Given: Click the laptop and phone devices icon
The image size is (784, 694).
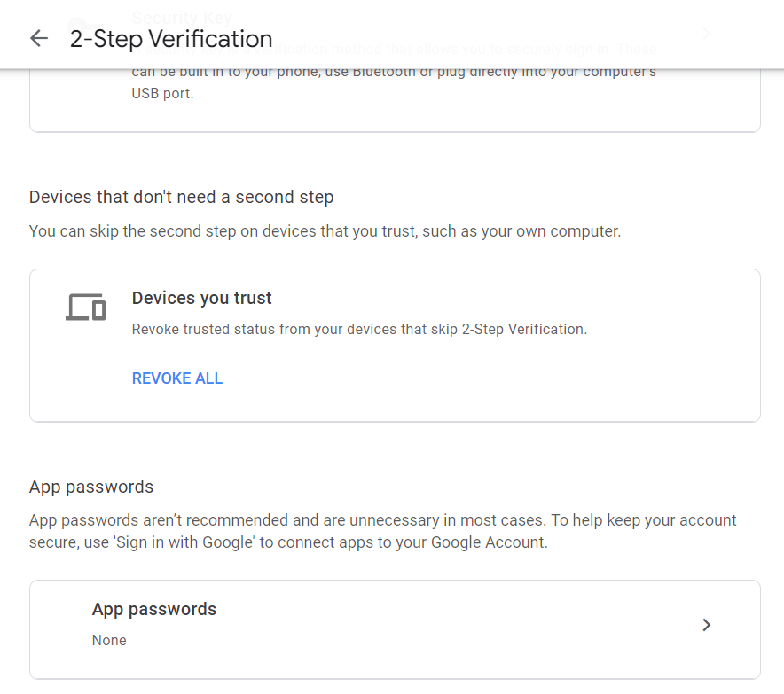Looking at the screenshot, I should pos(85,307).
